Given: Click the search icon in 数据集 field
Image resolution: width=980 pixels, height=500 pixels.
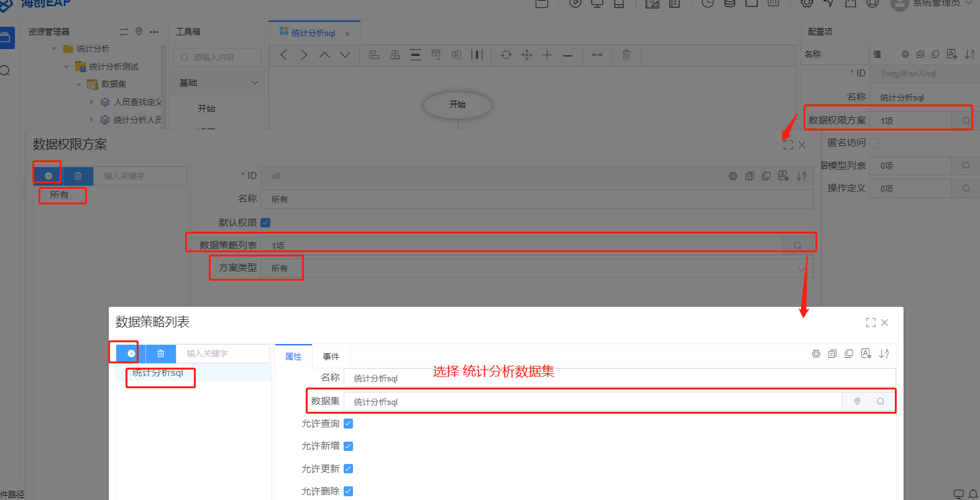Looking at the screenshot, I should [x=881, y=401].
